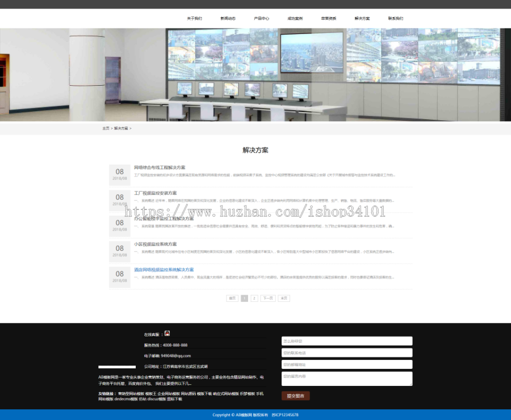Go to page 2 in pagination
This screenshot has width=511, height=420.
click(x=254, y=297)
